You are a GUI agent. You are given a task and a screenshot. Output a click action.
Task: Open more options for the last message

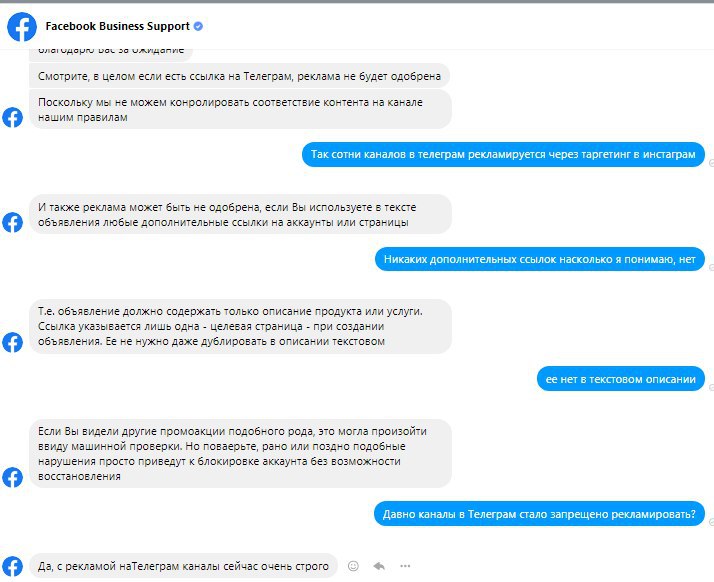click(405, 566)
